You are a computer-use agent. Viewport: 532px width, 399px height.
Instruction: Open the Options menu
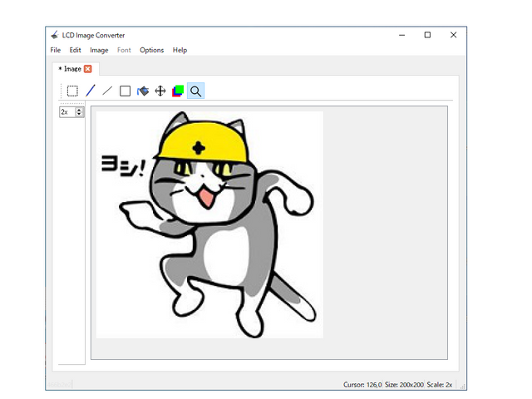151,50
